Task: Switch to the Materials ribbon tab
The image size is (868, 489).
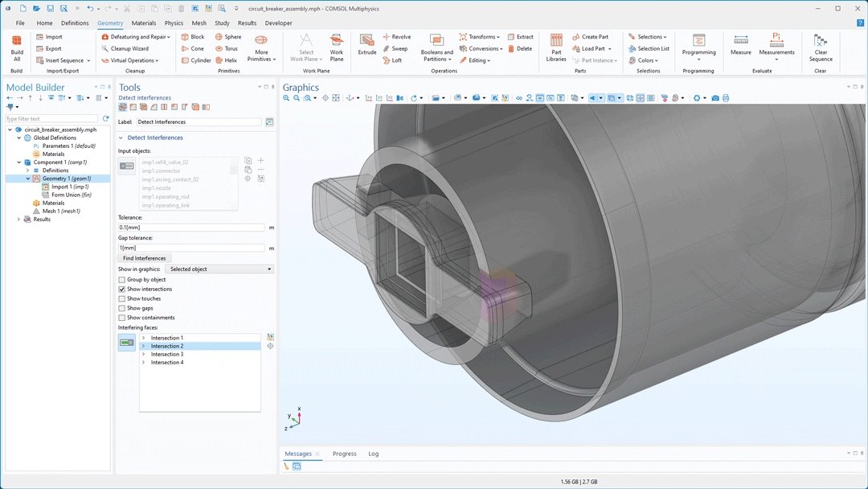Action: (x=144, y=23)
